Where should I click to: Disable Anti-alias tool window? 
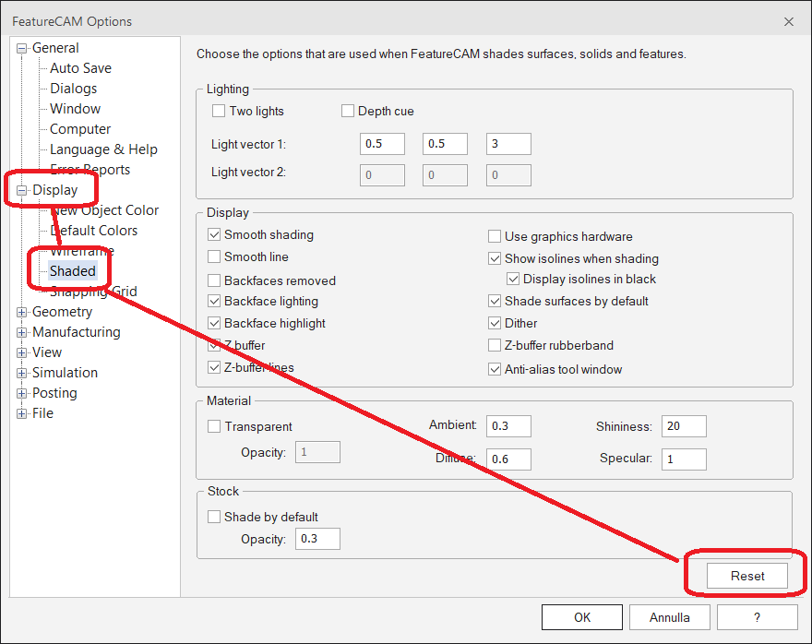pyautogui.click(x=495, y=367)
